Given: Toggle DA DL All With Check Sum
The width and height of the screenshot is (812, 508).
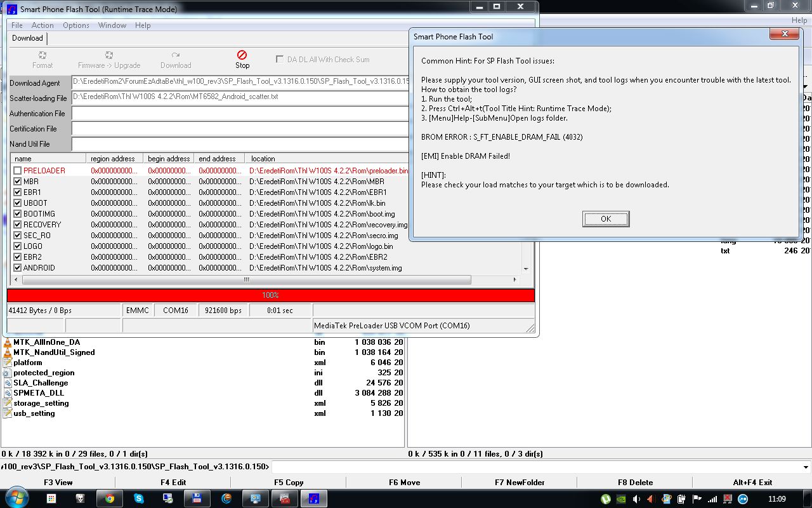Looking at the screenshot, I should (280, 59).
